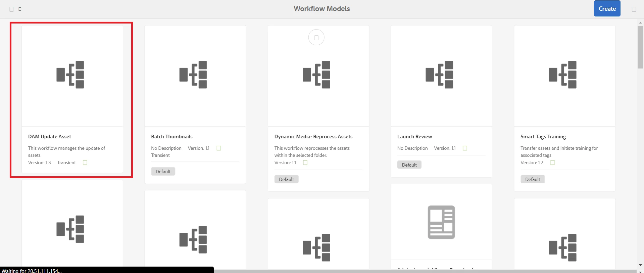Click the view switcher icon right of Create

coord(634,9)
